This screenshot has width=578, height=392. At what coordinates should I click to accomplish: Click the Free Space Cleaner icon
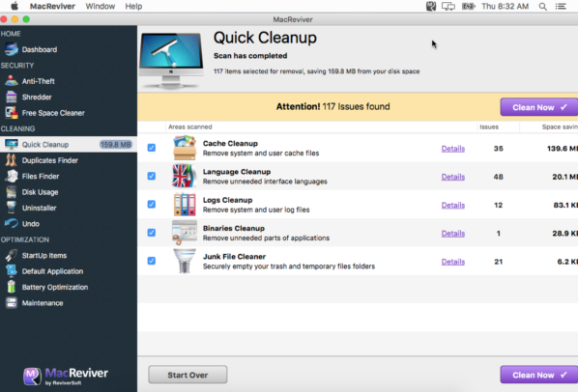click(11, 113)
